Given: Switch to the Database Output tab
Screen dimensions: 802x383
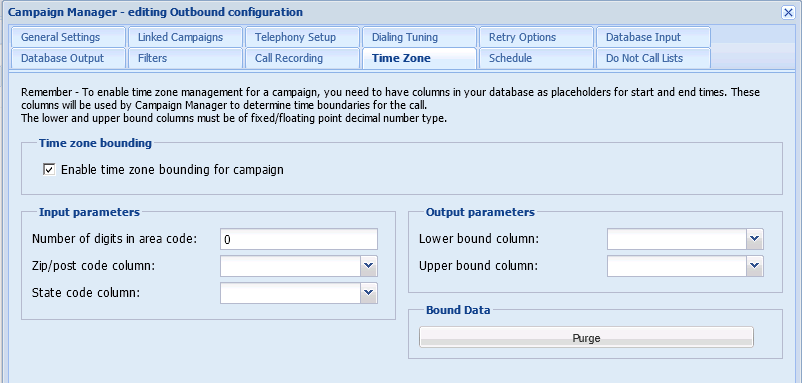Looking at the screenshot, I should pos(68,58).
